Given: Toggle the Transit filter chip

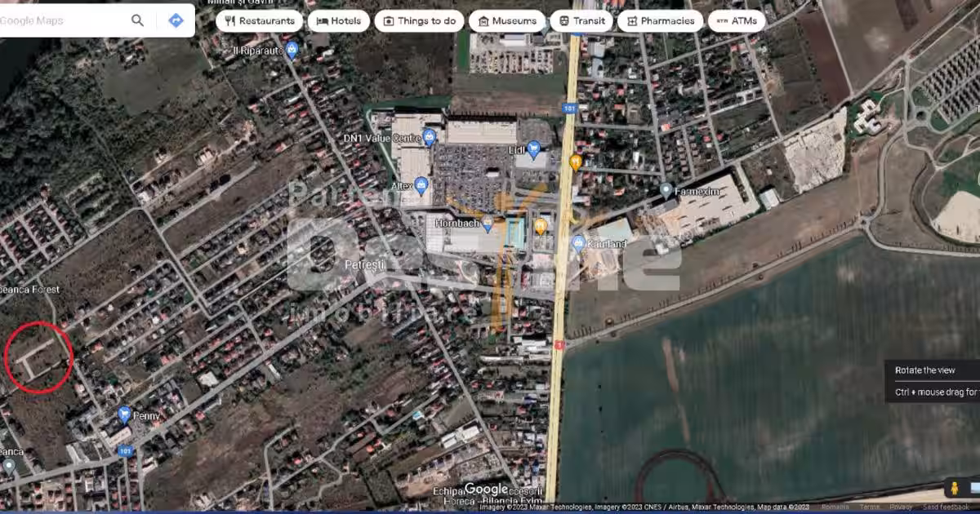Looking at the screenshot, I should [581, 21].
